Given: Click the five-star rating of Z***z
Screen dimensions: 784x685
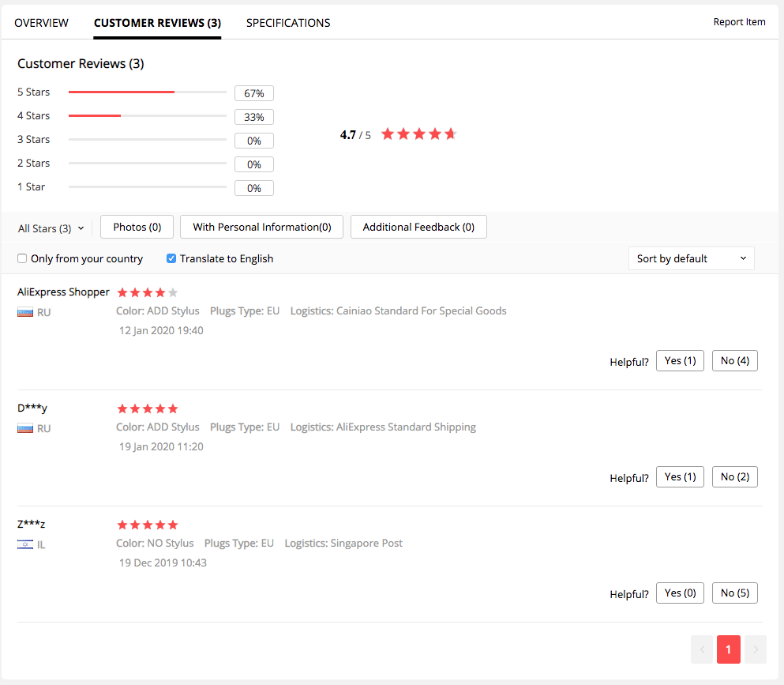Looking at the screenshot, I should tap(147, 525).
